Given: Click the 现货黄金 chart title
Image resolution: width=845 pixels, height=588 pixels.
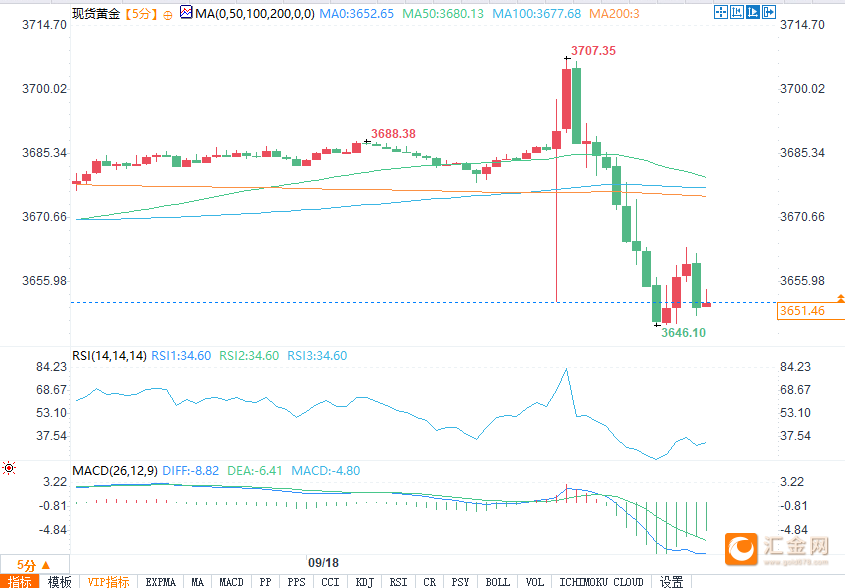Looking at the screenshot, I should tap(96, 13).
